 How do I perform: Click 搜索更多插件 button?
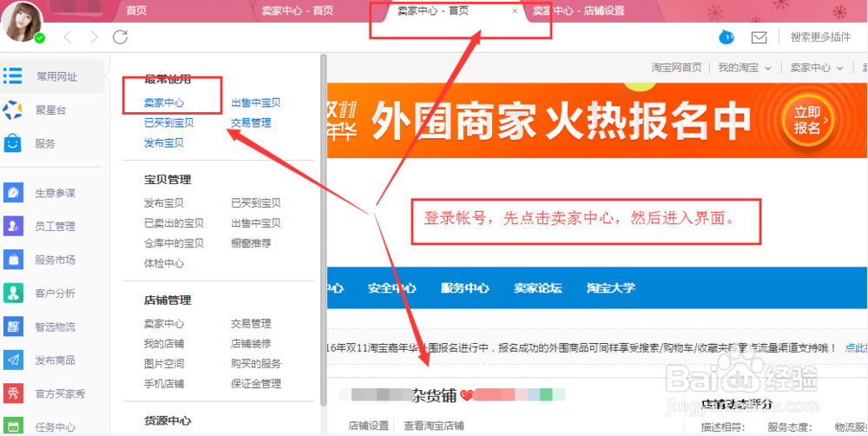(820, 37)
